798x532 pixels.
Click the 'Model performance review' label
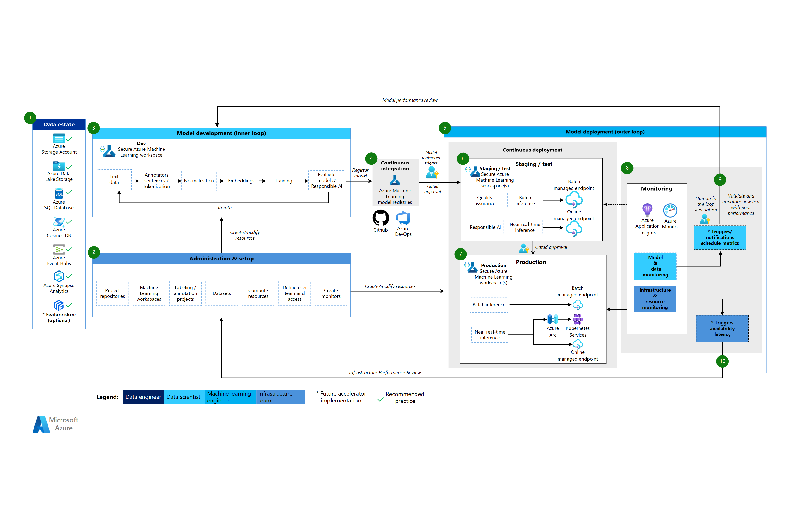410,100
